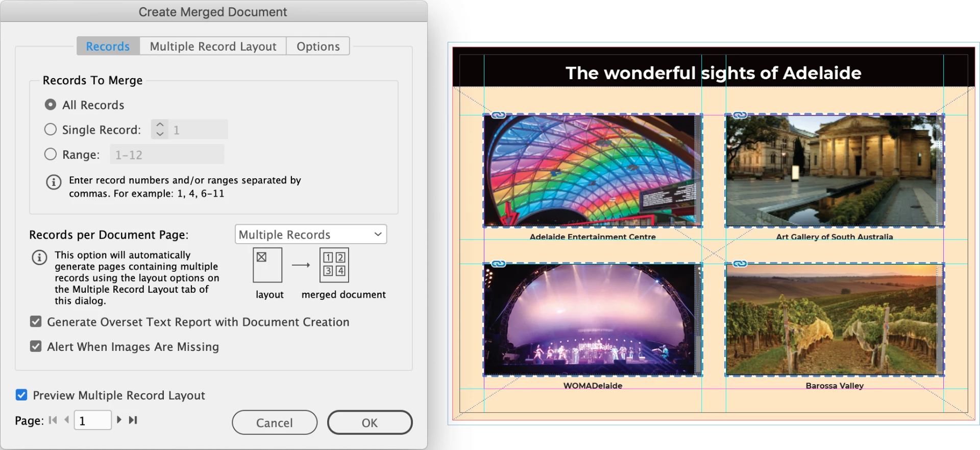Toggle Generate Overset Text Report checkbox
This screenshot has height=450, width=980.
point(36,322)
